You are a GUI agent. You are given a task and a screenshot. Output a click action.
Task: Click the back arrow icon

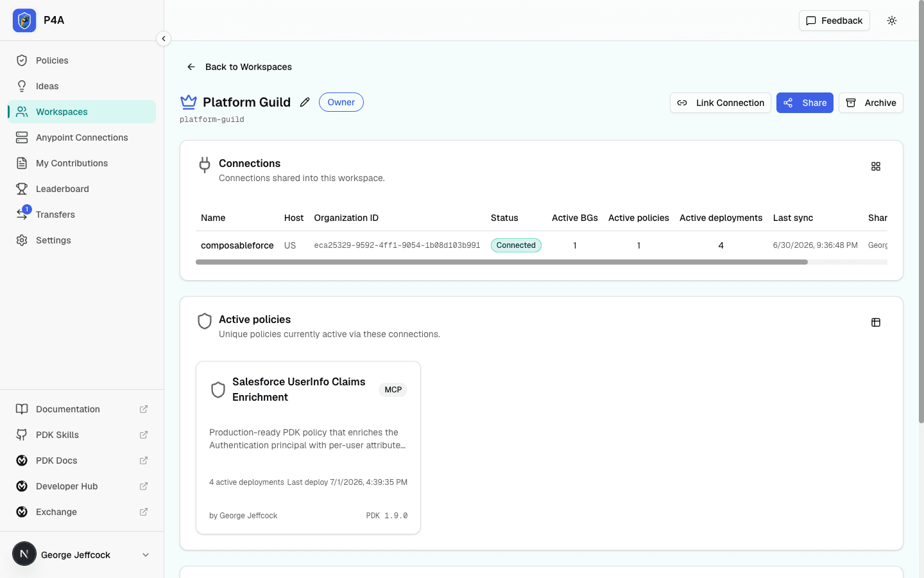(191, 67)
